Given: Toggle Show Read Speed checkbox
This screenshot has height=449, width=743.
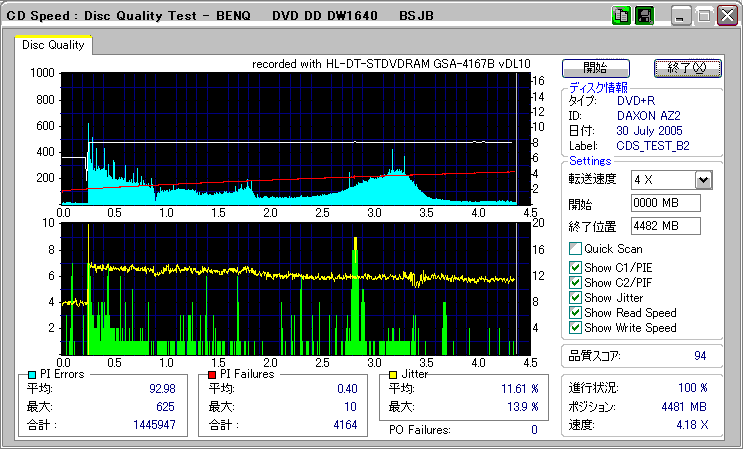Looking at the screenshot, I should coord(575,312).
